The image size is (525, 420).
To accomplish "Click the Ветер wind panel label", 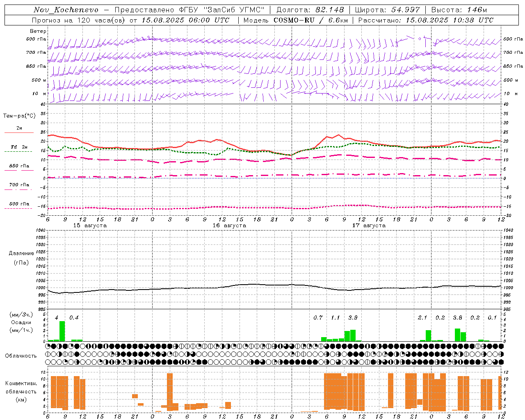I will coord(38,31).
